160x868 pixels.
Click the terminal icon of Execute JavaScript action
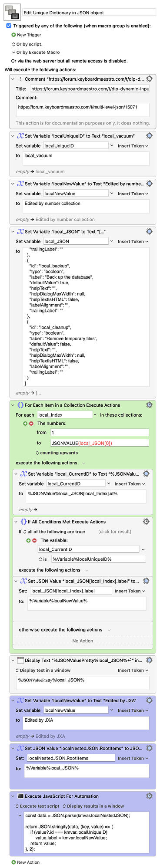pos(20,796)
